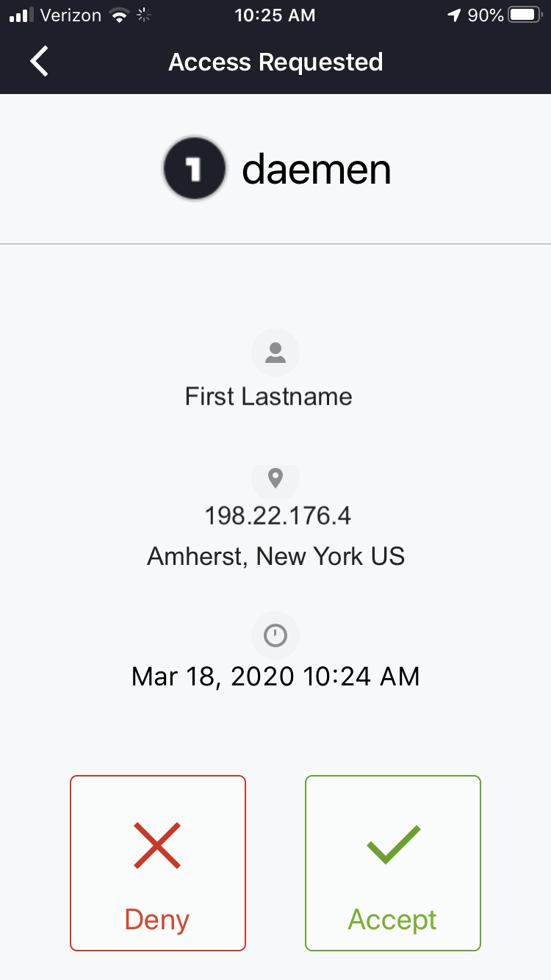Screen dimensions: 551x980
Task: Deny the access request
Action: point(158,863)
